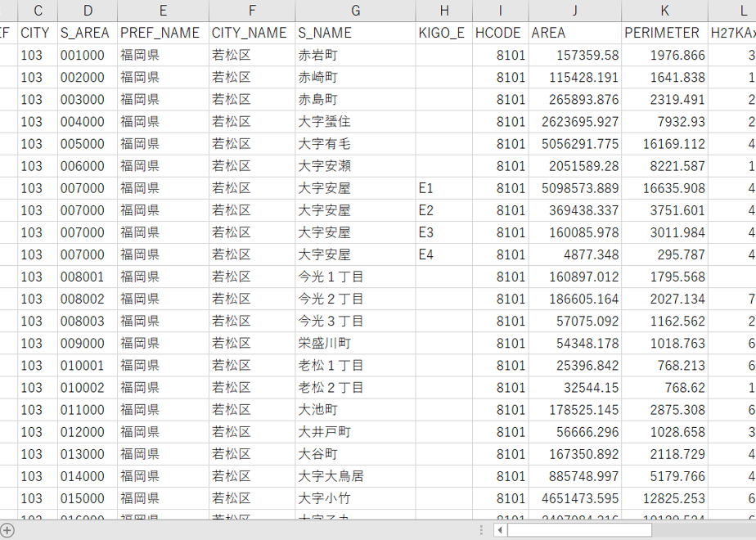756x540 pixels.
Task: Click the S_NAME header cell
Action: (x=355, y=33)
